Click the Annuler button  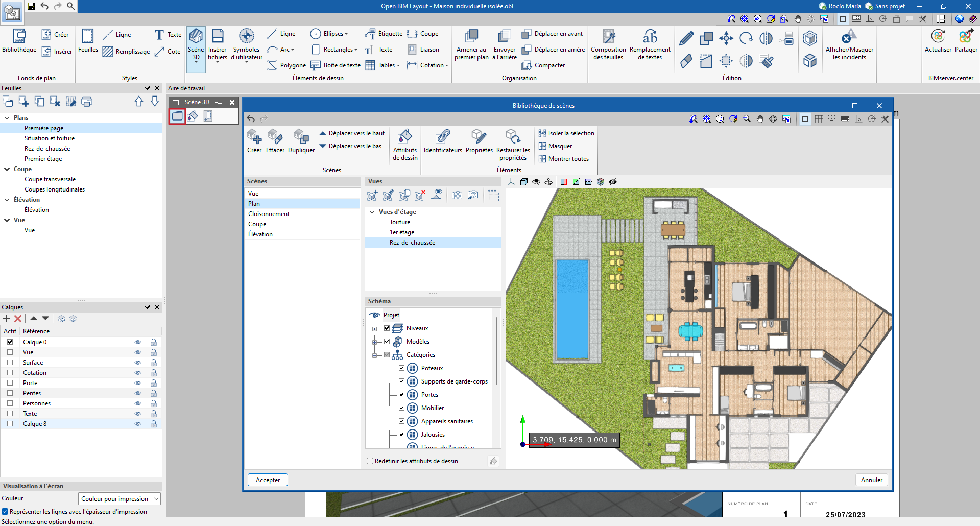[x=871, y=480]
